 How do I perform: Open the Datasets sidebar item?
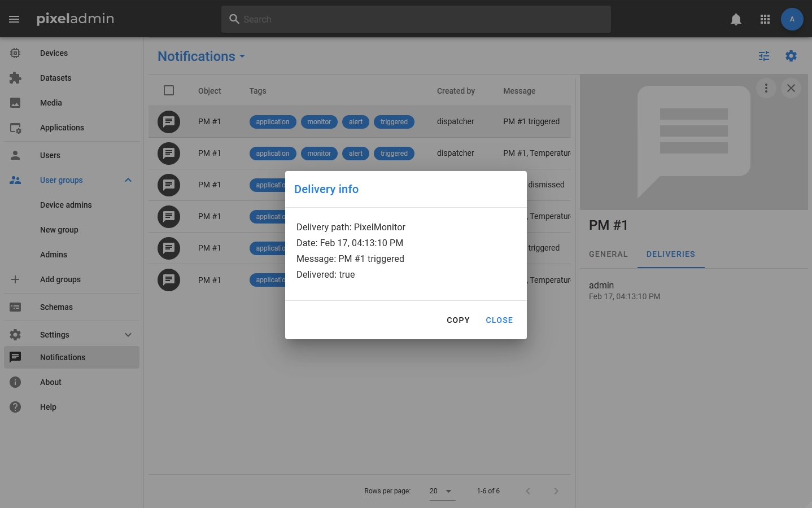pos(55,78)
